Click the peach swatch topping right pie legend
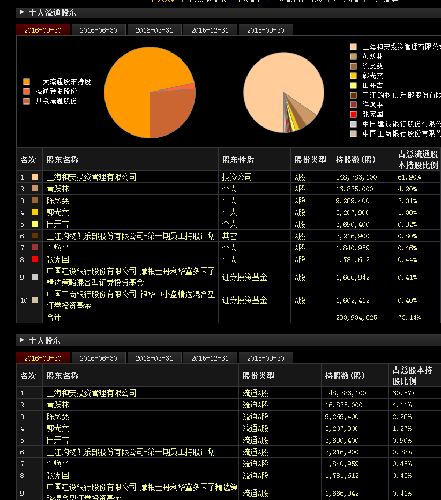Image resolution: width=441 pixels, height=500 pixels. 353,47
